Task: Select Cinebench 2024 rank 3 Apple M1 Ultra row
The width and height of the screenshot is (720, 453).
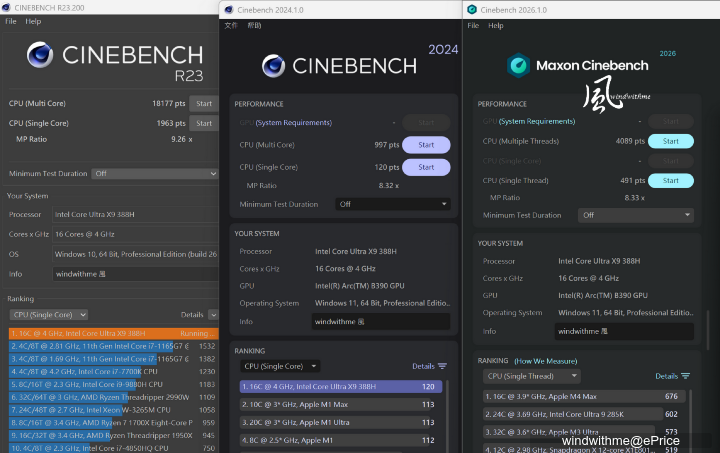Action: (x=341, y=423)
